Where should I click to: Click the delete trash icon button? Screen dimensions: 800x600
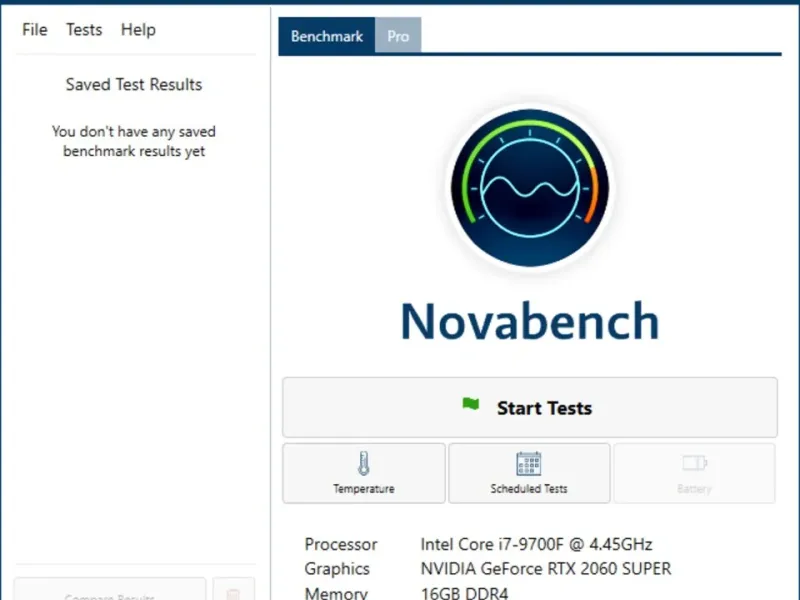tap(233, 589)
